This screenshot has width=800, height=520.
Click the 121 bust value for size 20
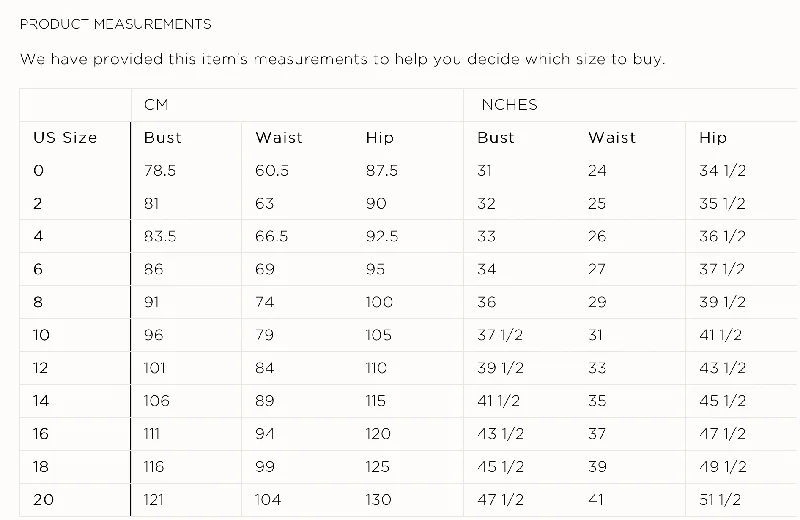click(x=154, y=500)
